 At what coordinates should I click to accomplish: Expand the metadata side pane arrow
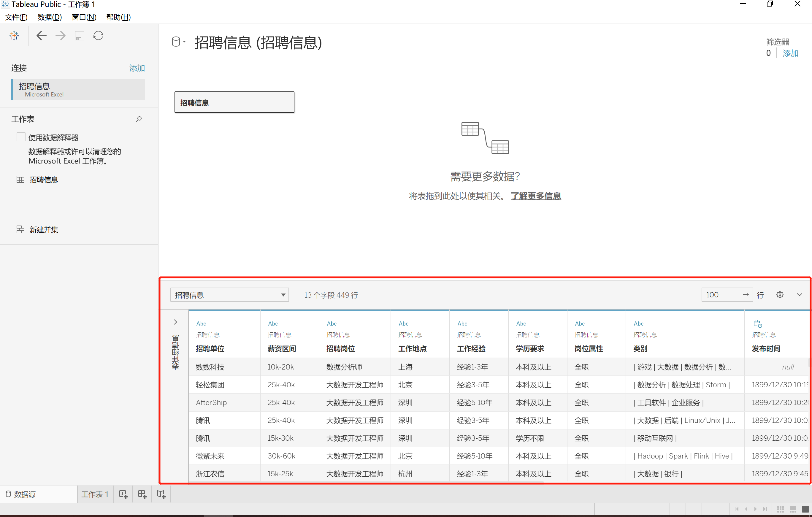[175, 322]
